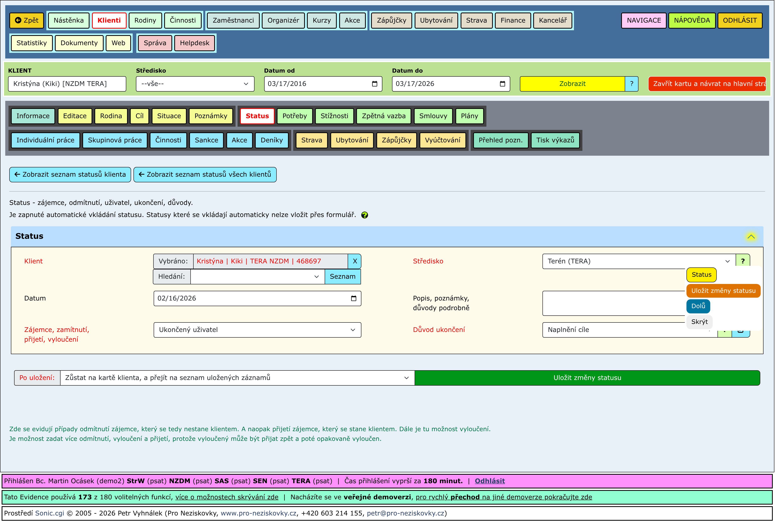Open Po uložení action dropdown
This screenshot has height=532, width=776.
(x=237, y=378)
